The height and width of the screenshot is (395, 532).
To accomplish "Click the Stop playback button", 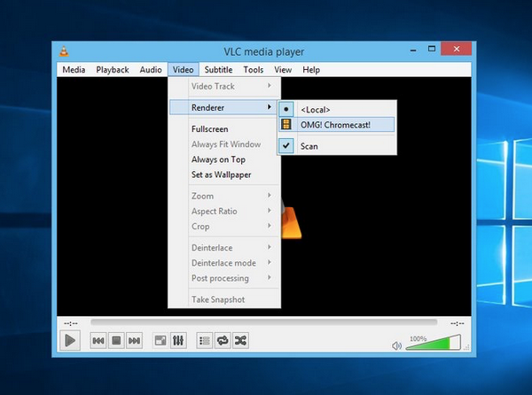I will pyautogui.click(x=116, y=340).
